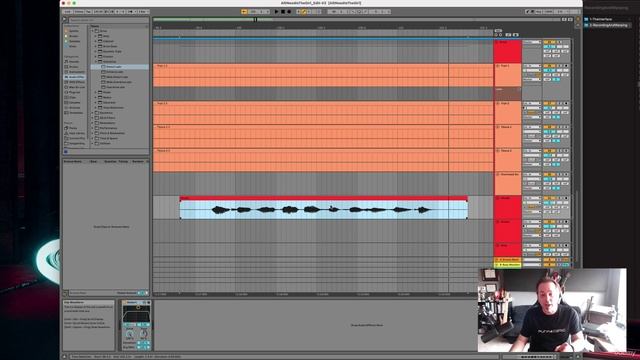
Task: Click the Overdrive Drive knob
Action: [x=129, y=334]
